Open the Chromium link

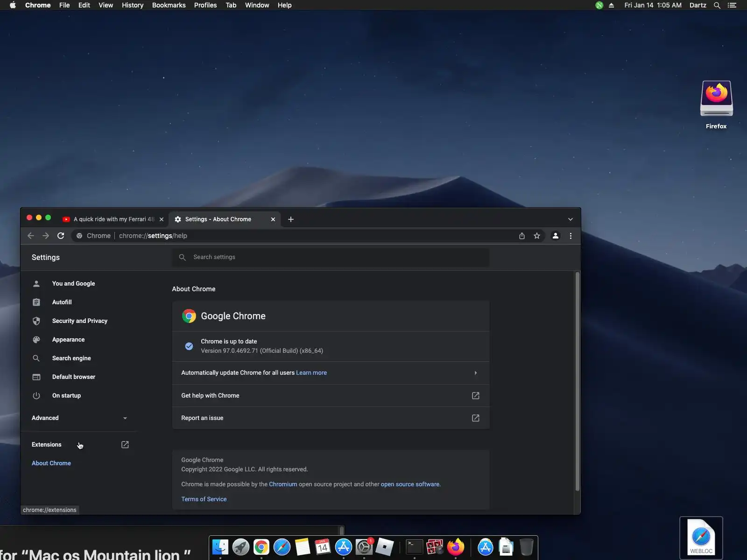[x=283, y=484]
